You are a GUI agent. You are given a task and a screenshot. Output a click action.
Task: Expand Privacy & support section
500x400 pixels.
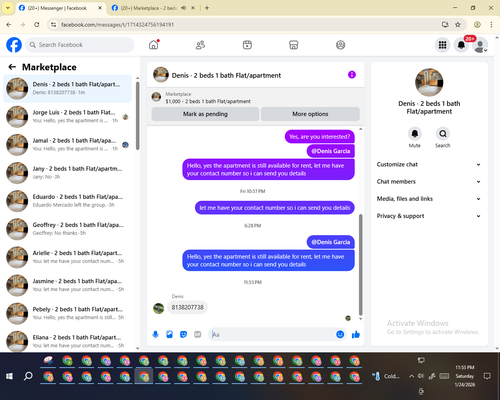[429, 216]
